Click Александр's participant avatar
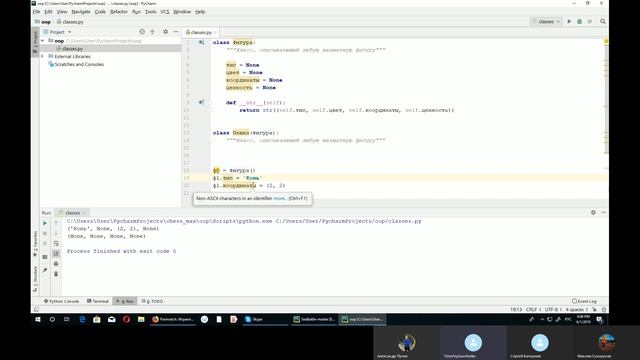This screenshot has height=360, width=640. 407,343
